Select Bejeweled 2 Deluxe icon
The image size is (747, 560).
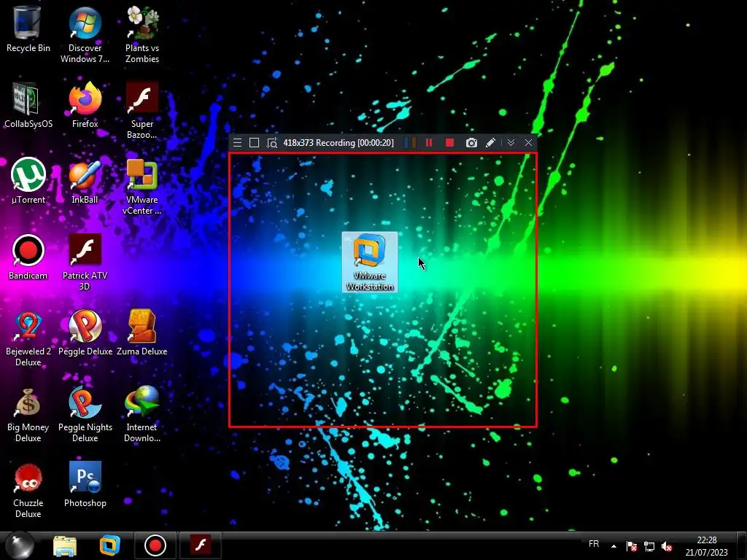pos(28,338)
